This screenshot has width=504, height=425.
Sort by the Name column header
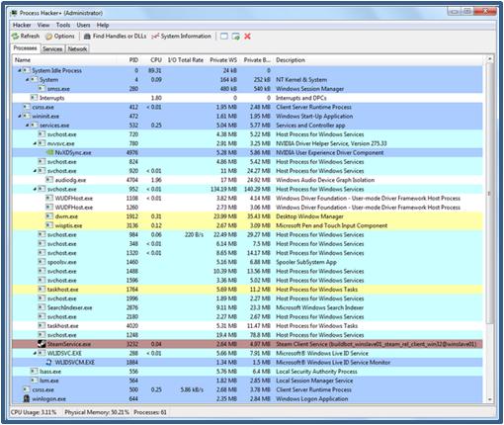[x=64, y=60]
